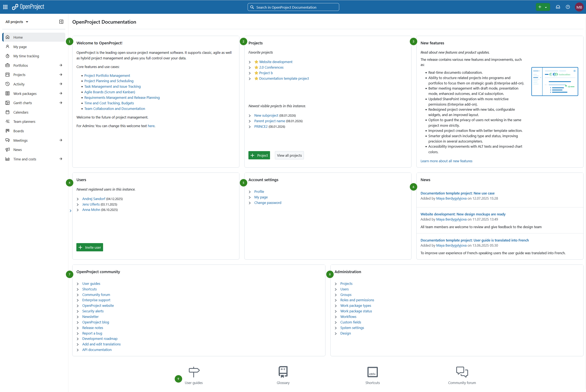Image resolution: width=586 pixels, height=392 pixels.
Task: Select the Team planners sidebar icon
Action: (x=8, y=121)
